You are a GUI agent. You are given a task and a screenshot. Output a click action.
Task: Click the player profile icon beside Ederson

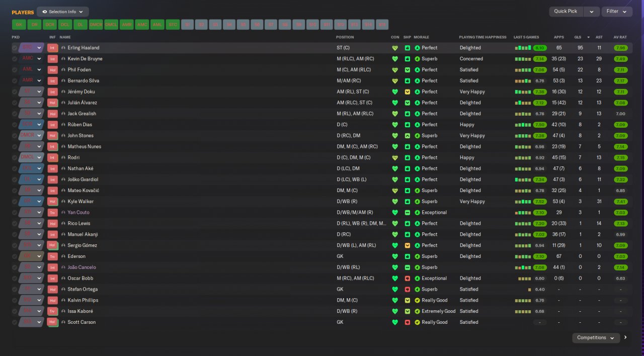coord(63,256)
